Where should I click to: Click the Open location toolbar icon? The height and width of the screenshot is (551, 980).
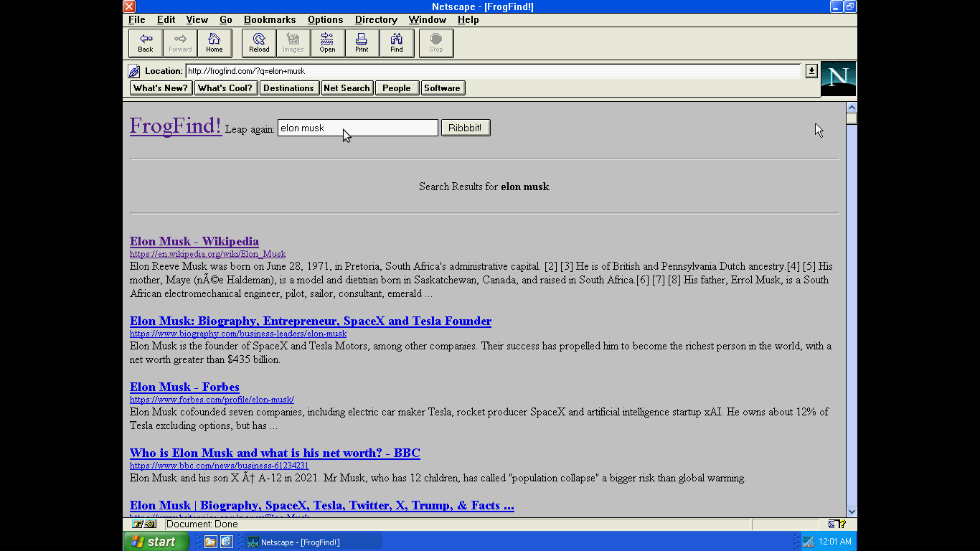[328, 43]
